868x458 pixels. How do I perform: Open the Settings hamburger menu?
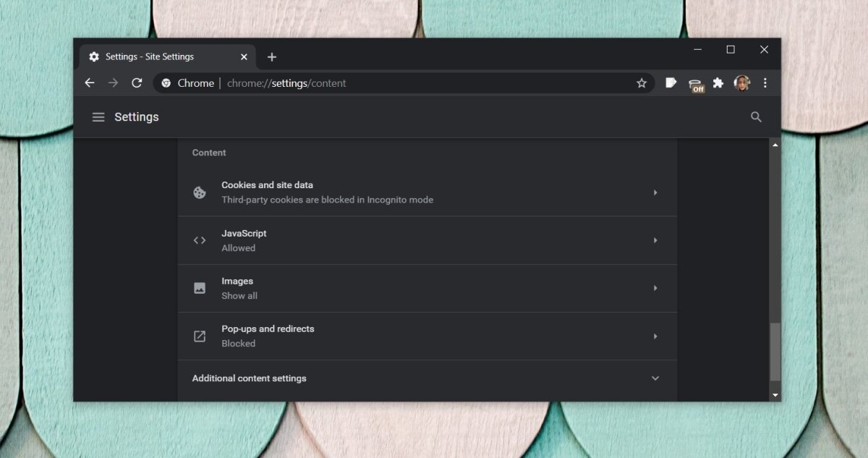(x=98, y=117)
